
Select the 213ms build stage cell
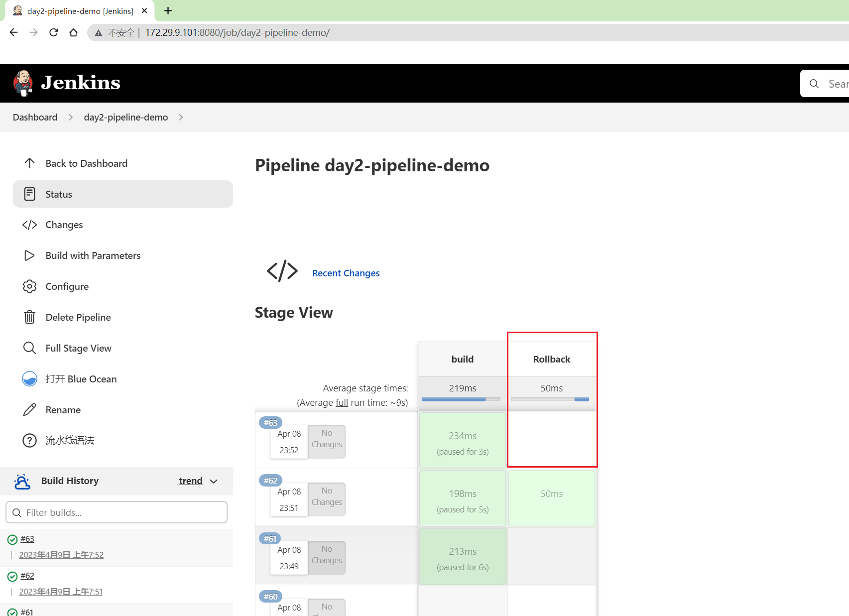pyautogui.click(x=463, y=556)
